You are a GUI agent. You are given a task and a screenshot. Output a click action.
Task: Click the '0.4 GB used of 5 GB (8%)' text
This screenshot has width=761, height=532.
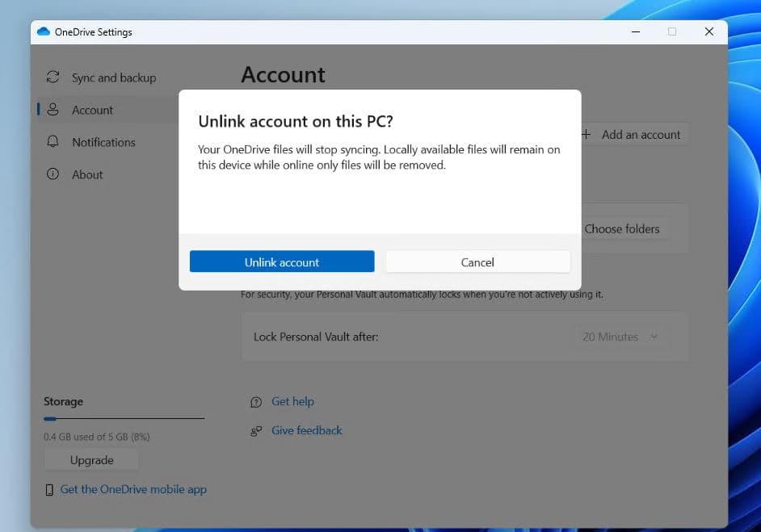pyautogui.click(x=97, y=437)
